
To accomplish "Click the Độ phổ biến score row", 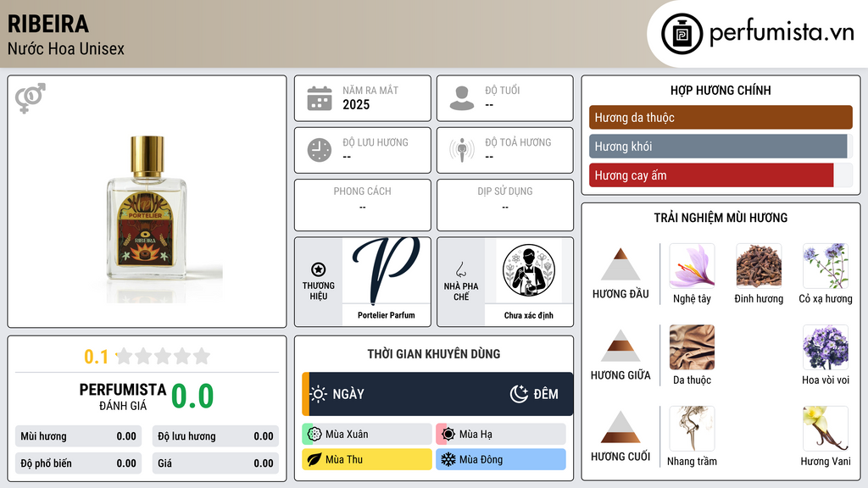I will pos(78,463).
